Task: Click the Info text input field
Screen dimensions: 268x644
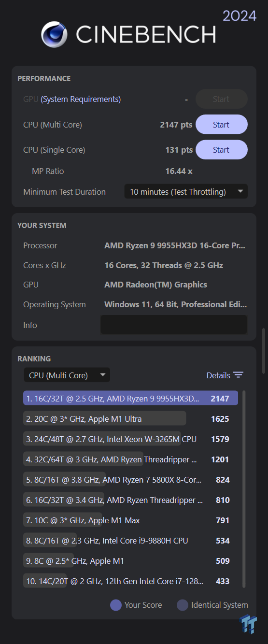Action: 174,325
